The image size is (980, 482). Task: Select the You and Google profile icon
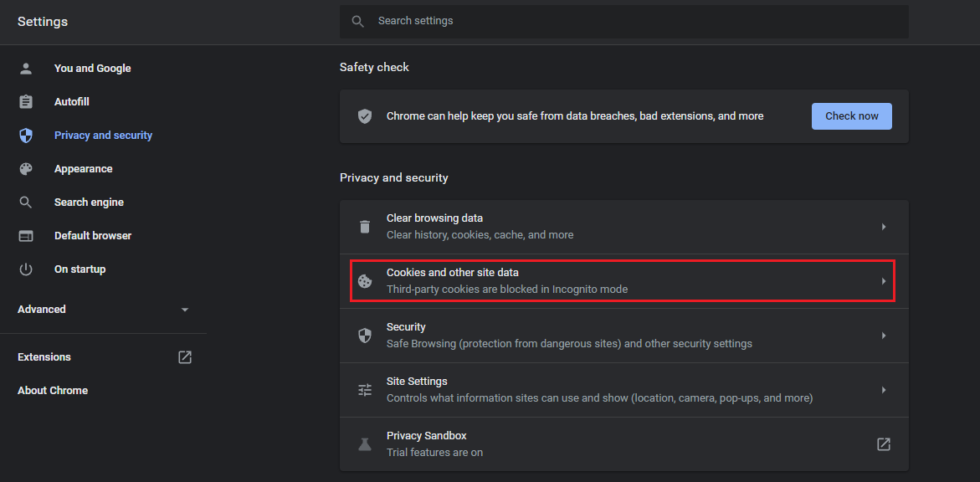pyautogui.click(x=25, y=68)
